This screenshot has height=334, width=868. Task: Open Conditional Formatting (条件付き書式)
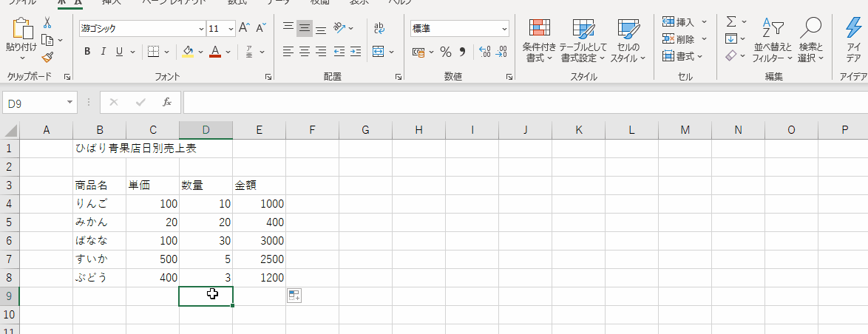(x=539, y=41)
